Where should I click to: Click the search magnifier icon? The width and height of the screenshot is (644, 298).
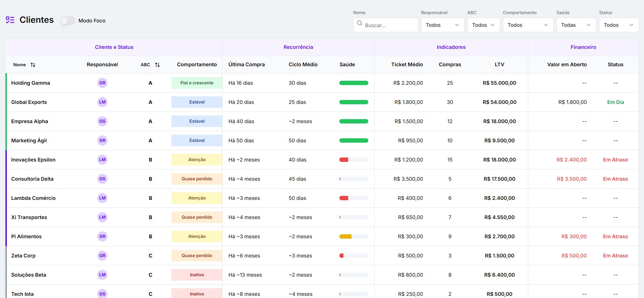[360, 23]
